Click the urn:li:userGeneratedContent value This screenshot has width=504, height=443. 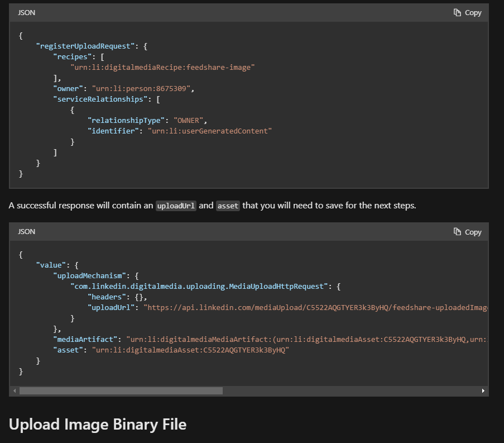click(210, 131)
